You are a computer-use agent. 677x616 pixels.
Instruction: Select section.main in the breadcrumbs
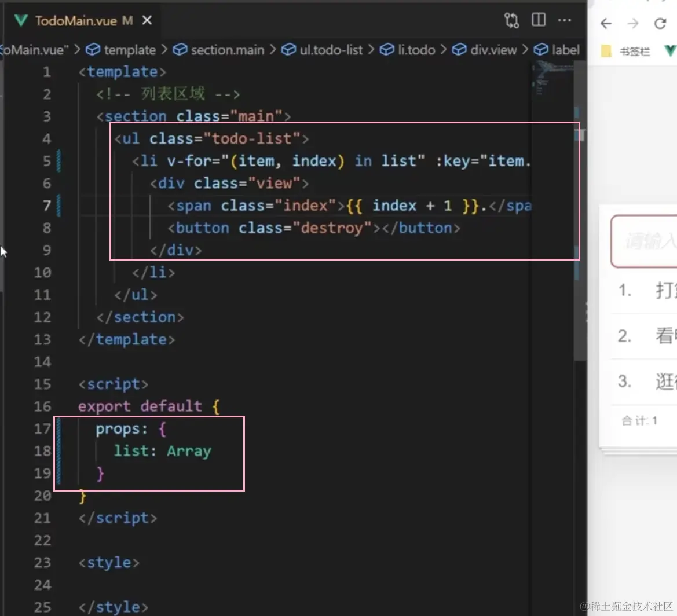click(228, 50)
